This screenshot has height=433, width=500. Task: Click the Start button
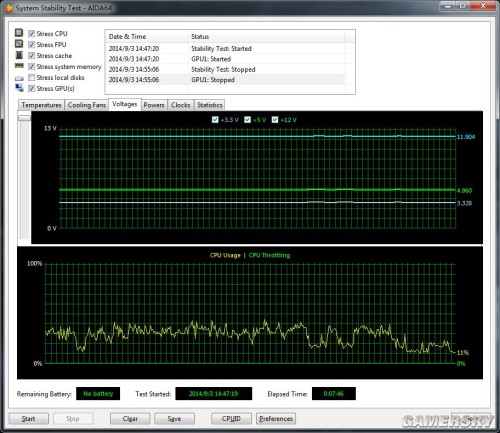pyautogui.click(x=29, y=419)
